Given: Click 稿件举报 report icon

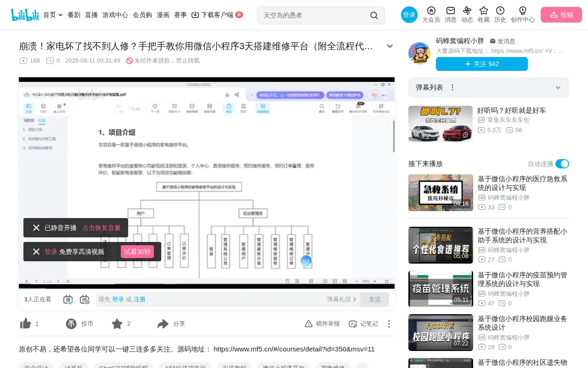Looking at the screenshot, I should tap(309, 324).
